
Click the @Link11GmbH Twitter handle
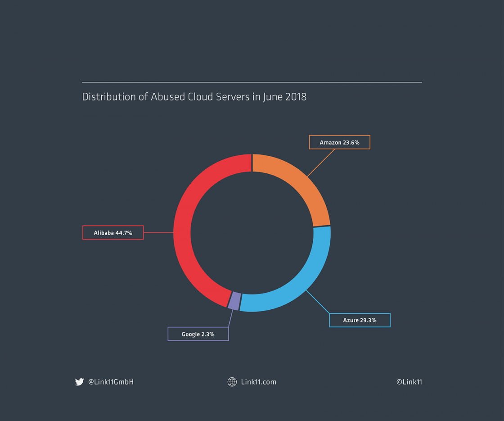point(111,382)
